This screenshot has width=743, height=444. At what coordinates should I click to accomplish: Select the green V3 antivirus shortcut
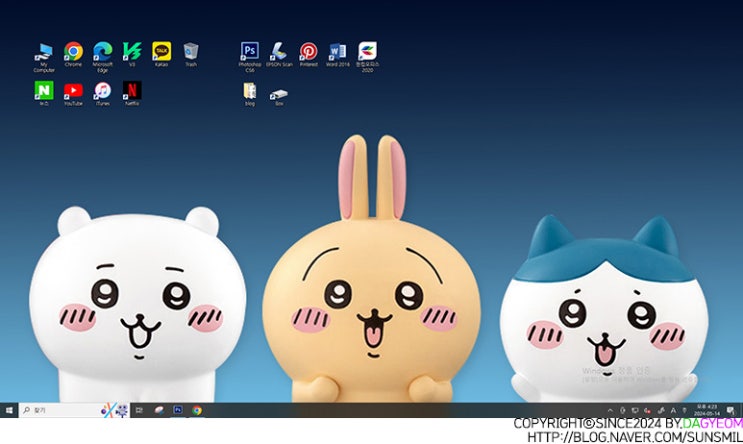pyautogui.click(x=132, y=54)
